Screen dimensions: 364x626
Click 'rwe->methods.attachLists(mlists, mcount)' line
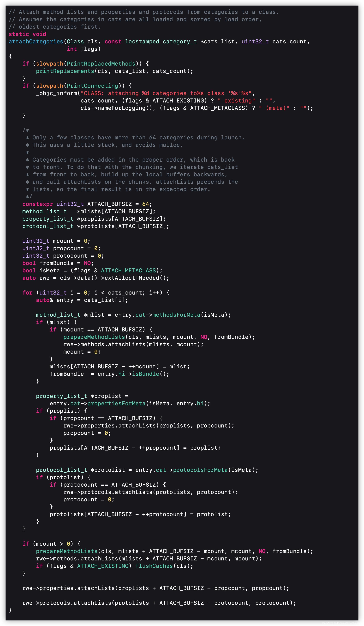point(133,344)
